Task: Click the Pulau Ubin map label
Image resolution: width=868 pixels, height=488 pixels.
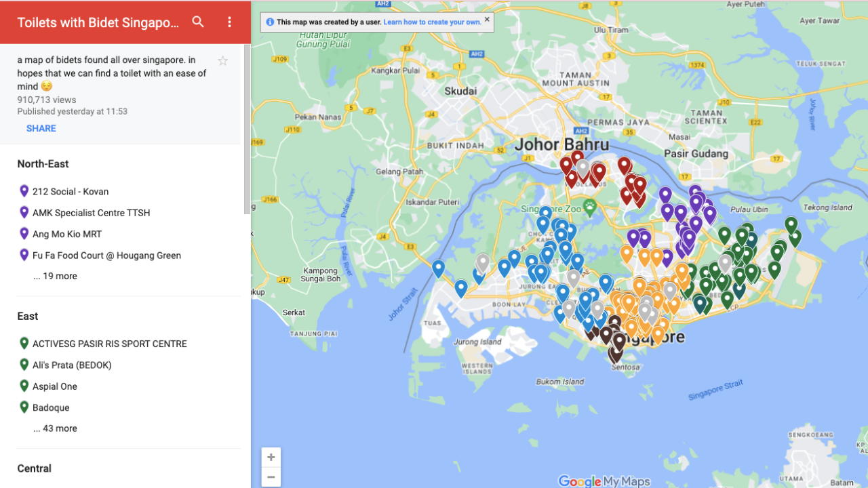Action: (x=749, y=210)
